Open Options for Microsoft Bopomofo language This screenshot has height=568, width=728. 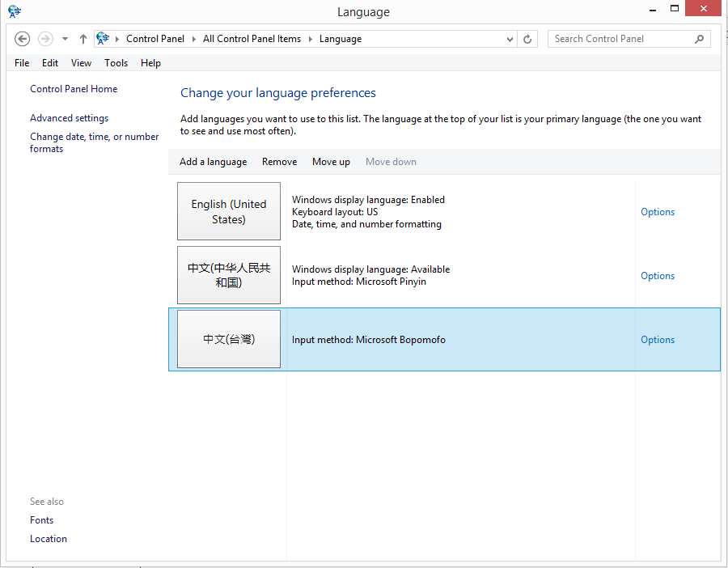[658, 340]
